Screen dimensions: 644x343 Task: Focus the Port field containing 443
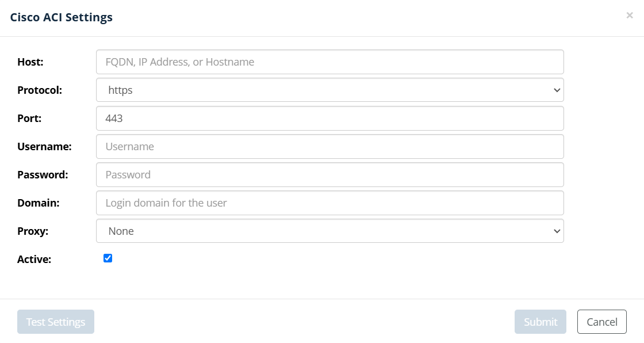tap(329, 118)
